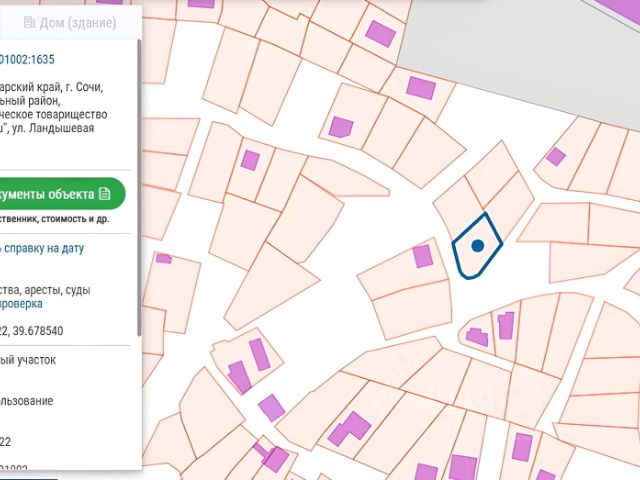The width and height of the screenshot is (640, 480).
Task: Click the blue dot marker in the highlighted parcel
Action: coord(477,245)
